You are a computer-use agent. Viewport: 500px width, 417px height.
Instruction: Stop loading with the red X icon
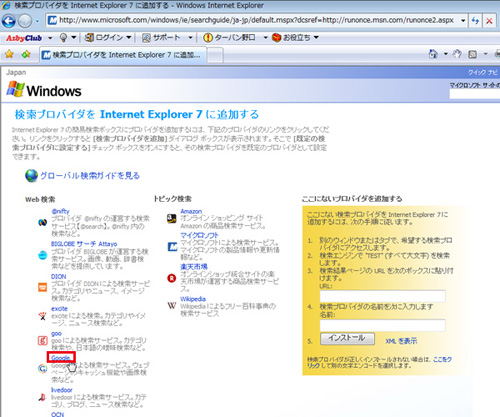pos(489,21)
